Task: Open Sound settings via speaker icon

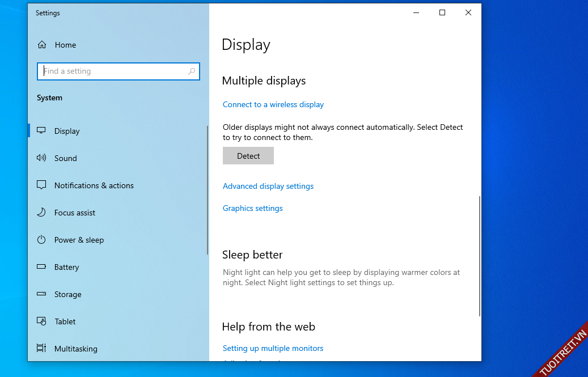Action: point(41,158)
